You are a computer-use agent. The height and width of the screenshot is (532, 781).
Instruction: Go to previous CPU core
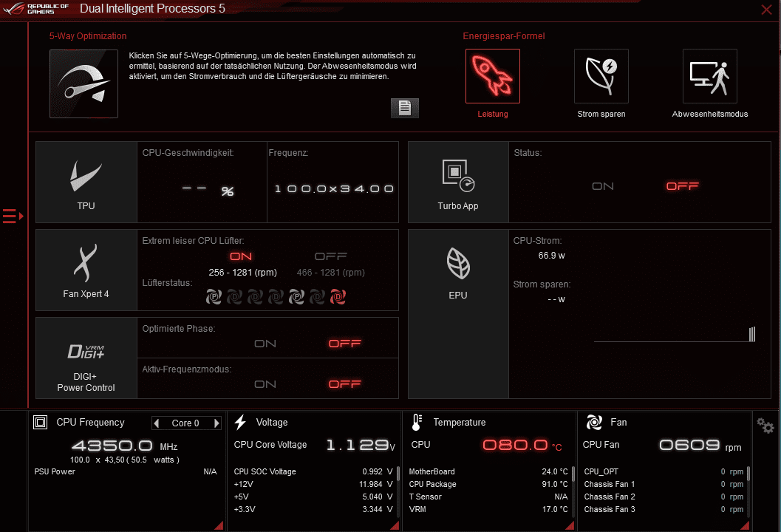coord(157,423)
